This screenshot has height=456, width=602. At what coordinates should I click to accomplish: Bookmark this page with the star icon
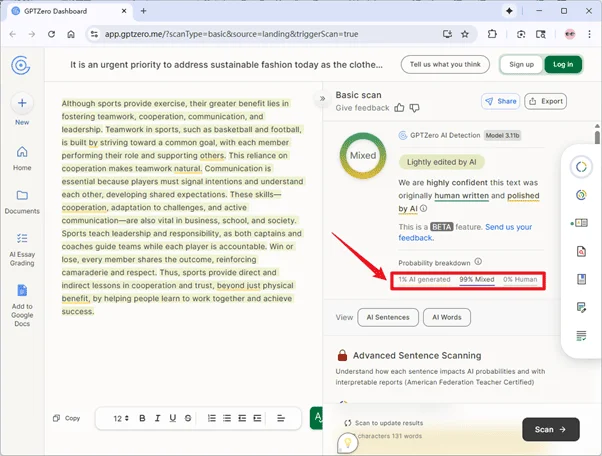coord(465,34)
